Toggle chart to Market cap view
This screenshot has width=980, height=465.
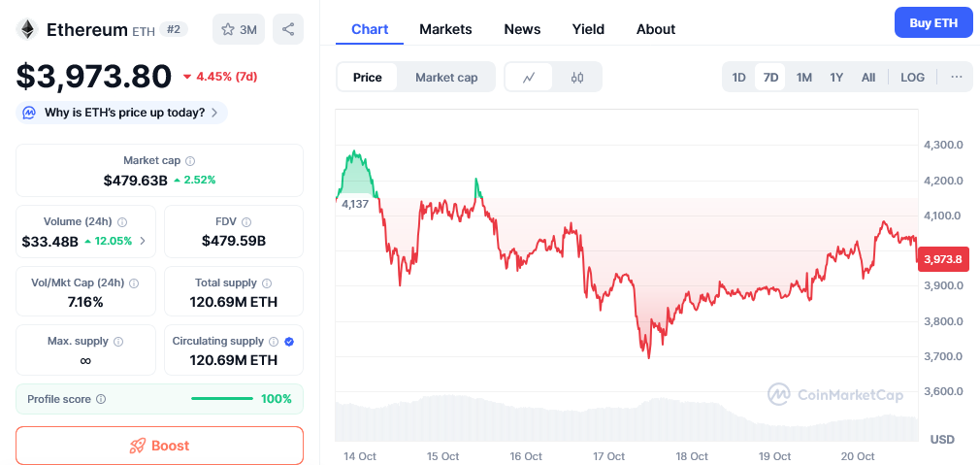[x=446, y=78]
